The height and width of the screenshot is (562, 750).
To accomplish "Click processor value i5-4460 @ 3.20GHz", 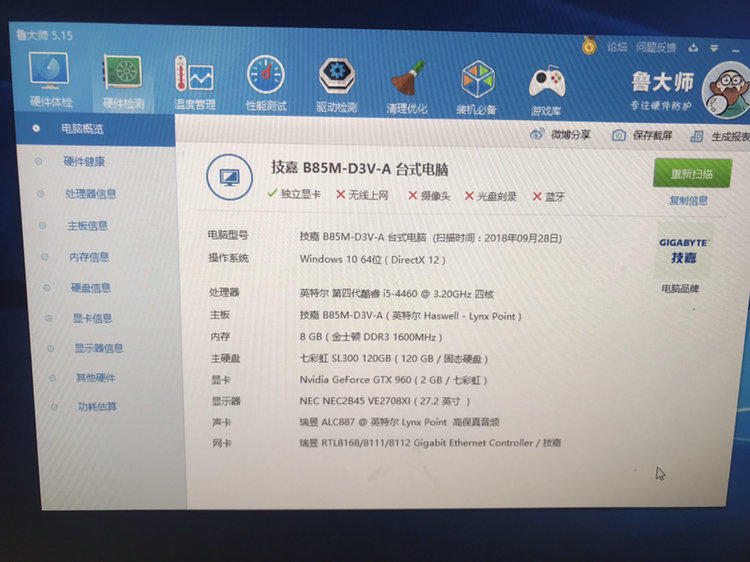I will pos(397,294).
